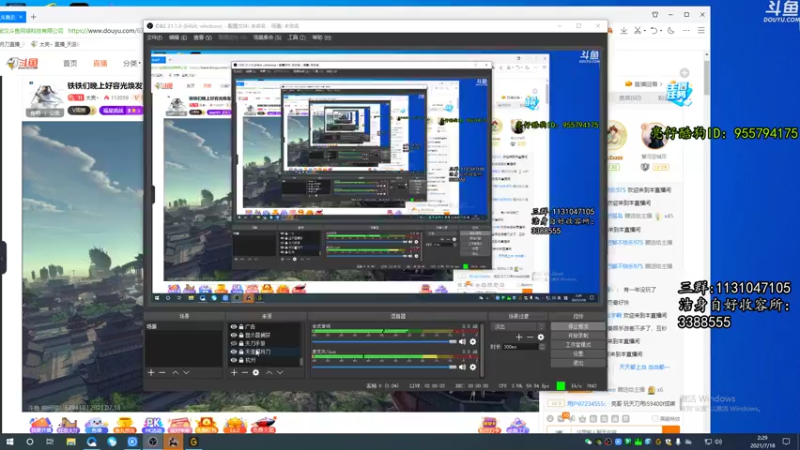Toggle lock on the 天涯明月刀 source
The width and height of the screenshot is (800, 450).
click(241, 352)
